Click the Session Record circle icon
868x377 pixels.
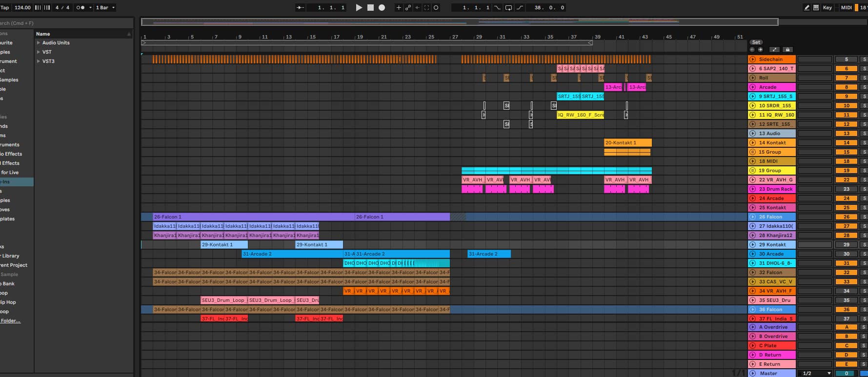click(436, 7)
